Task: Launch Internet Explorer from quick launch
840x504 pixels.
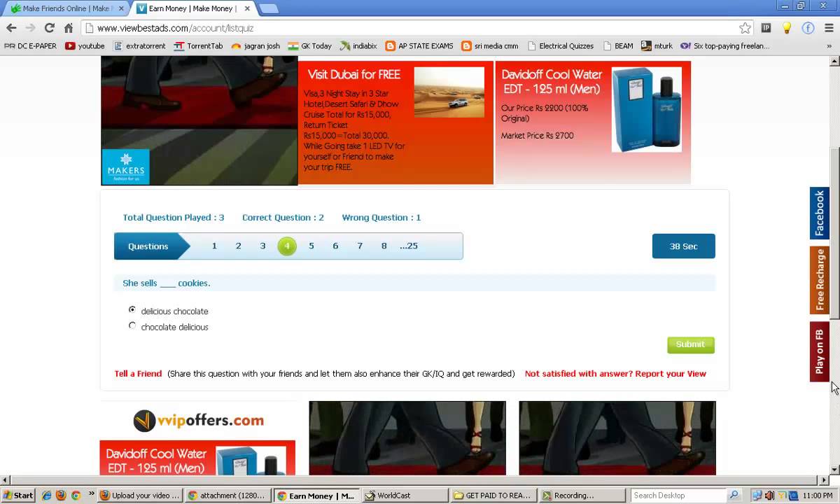Action: click(x=47, y=495)
